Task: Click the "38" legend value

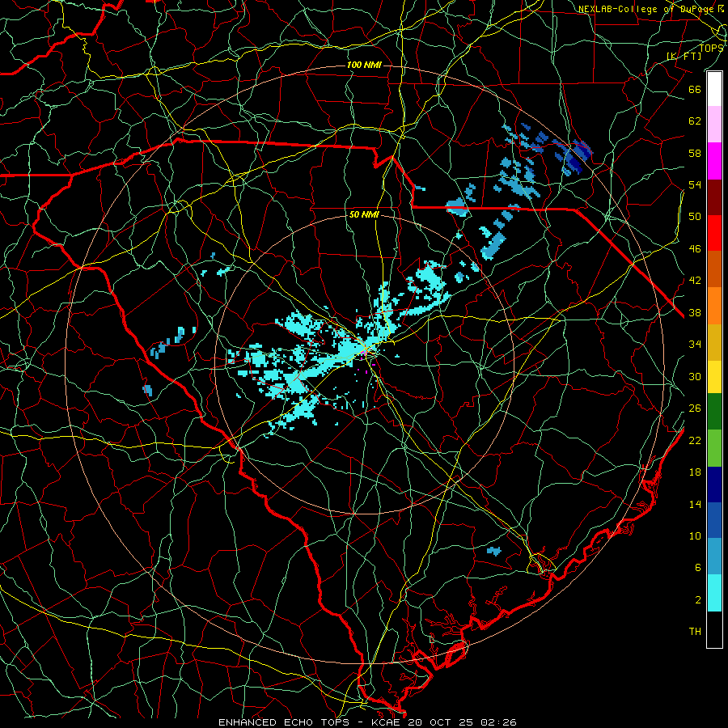Action: 695,313
